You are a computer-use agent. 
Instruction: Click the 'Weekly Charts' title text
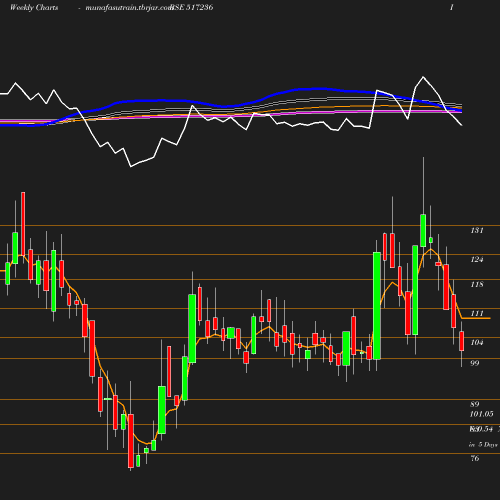pos(34,7)
